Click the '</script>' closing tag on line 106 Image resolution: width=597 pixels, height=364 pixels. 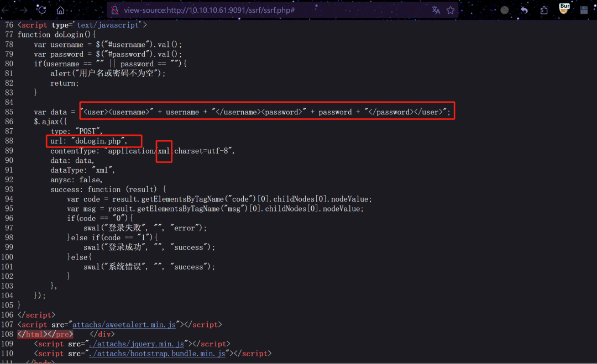(x=36, y=315)
